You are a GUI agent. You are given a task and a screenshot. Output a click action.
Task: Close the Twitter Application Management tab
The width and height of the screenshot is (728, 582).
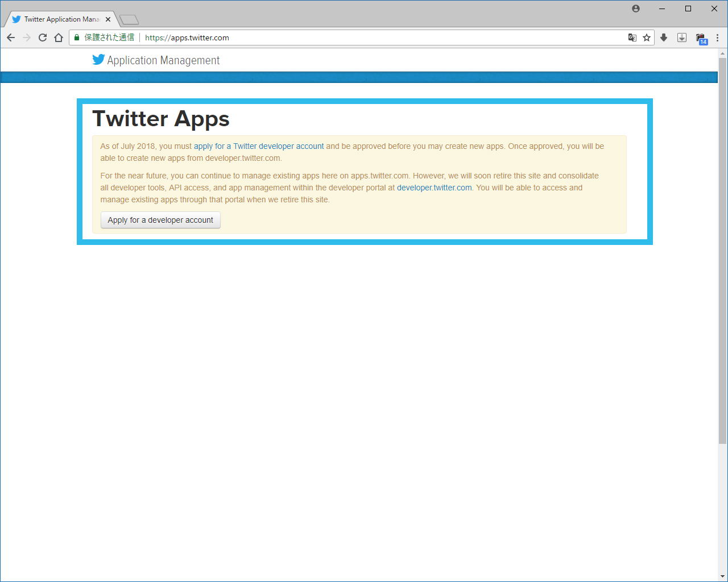[x=108, y=19]
